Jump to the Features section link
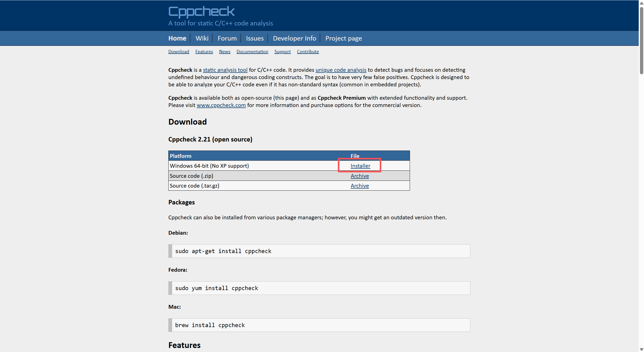Image resolution: width=644 pixels, height=352 pixels. point(204,52)
